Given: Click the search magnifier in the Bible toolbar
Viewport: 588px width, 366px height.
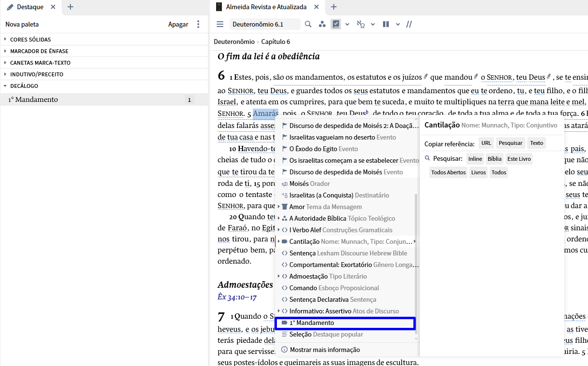Looking at the screenshot, I should click(x=308, y=24).
